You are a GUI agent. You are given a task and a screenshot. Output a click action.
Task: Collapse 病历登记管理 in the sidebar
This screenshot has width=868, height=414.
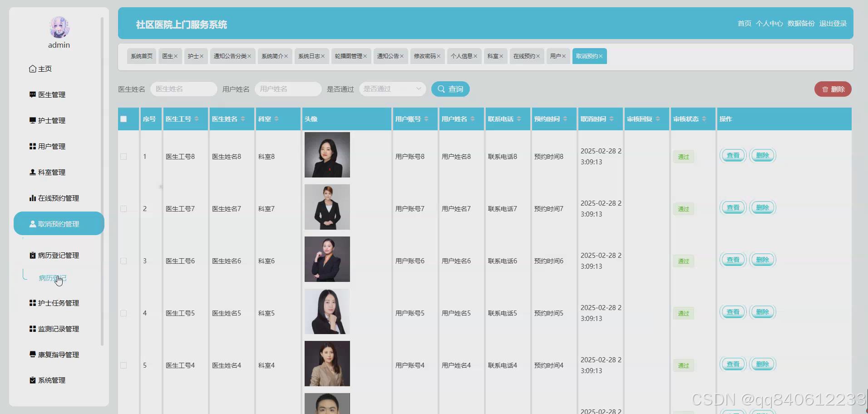[58, 256]
